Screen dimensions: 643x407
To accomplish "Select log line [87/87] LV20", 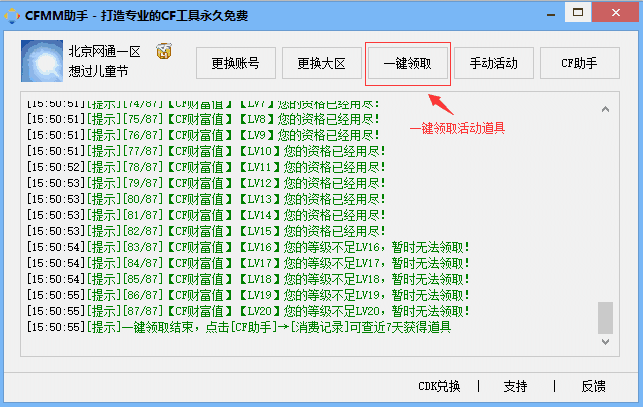I will [x=248, y=311].
